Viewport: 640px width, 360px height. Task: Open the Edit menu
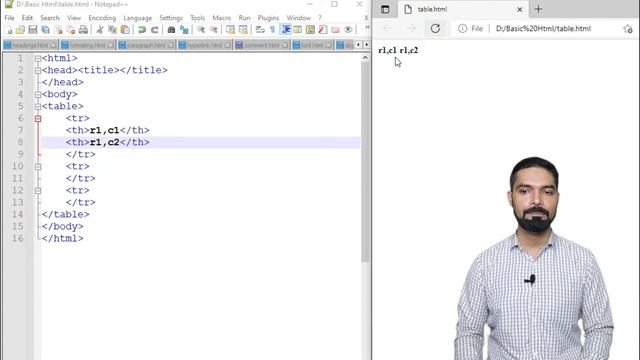pyautogui.click(x=27, y=18)
